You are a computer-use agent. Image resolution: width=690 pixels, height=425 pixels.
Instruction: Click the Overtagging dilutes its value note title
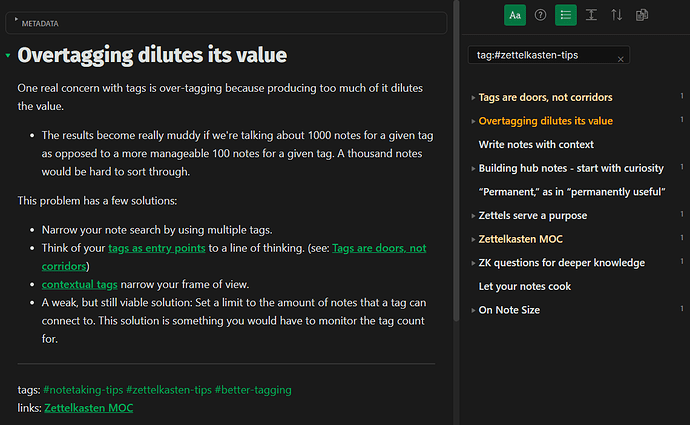(x=152, y=55)
